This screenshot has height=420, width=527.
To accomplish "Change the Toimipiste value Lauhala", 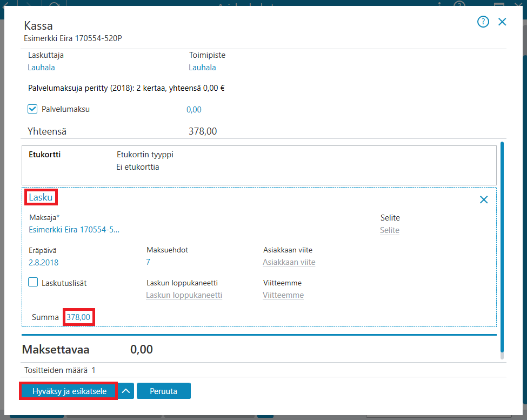I will pyautogui.click(x=202, y=68).
